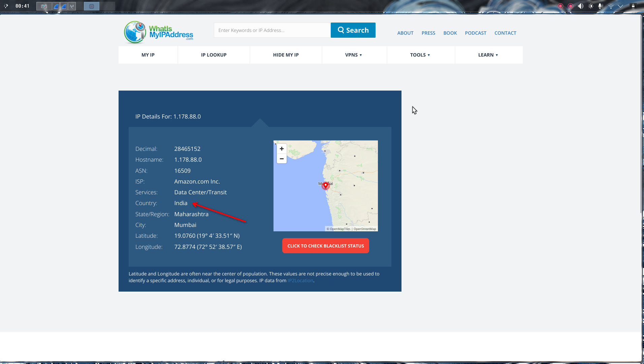This screenshot has height=364, width=644.
Task: Select IP LOOKUP from the navigation bar
Action: point(214,55)
